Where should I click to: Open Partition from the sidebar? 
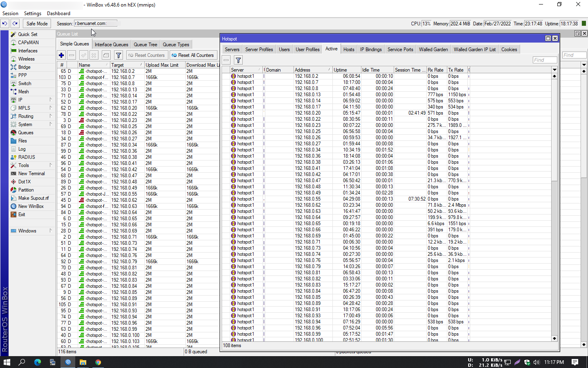click(26, 190)
